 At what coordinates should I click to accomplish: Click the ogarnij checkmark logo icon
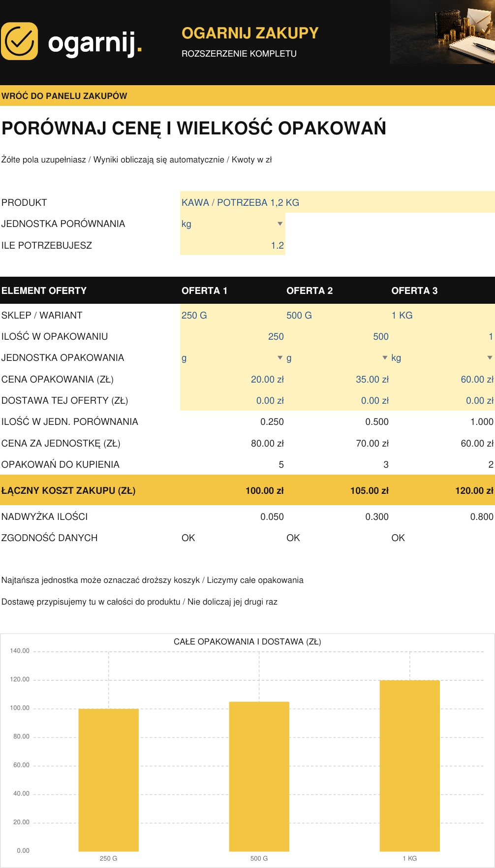pos(19,41)
